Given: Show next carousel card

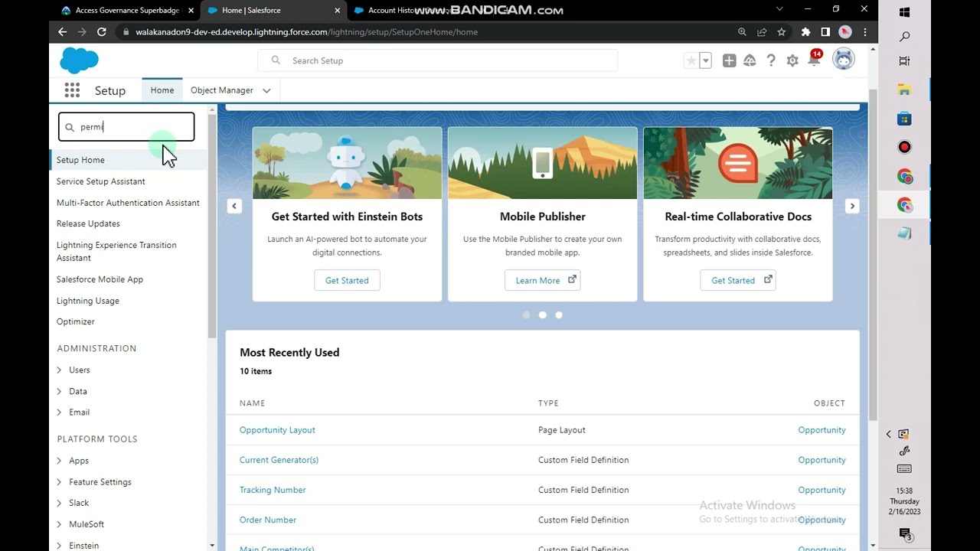Looking at the screenshot, I should click(x=852, y=206).
